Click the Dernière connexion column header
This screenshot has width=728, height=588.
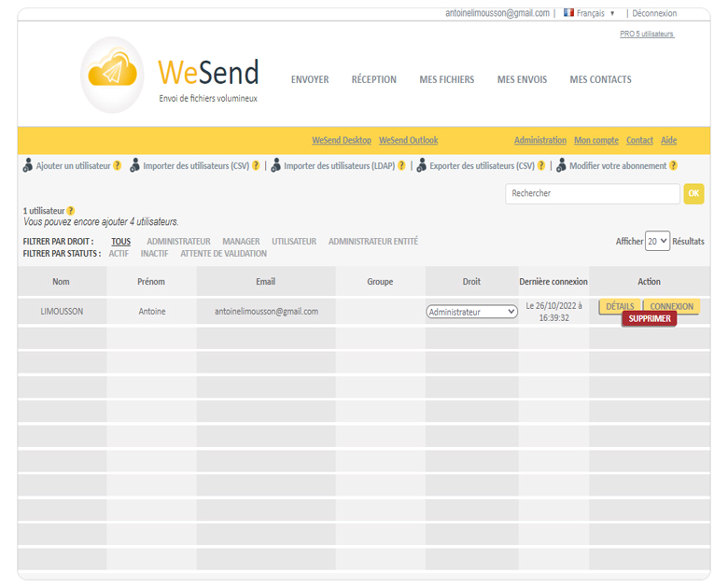[x=553, y=282]
